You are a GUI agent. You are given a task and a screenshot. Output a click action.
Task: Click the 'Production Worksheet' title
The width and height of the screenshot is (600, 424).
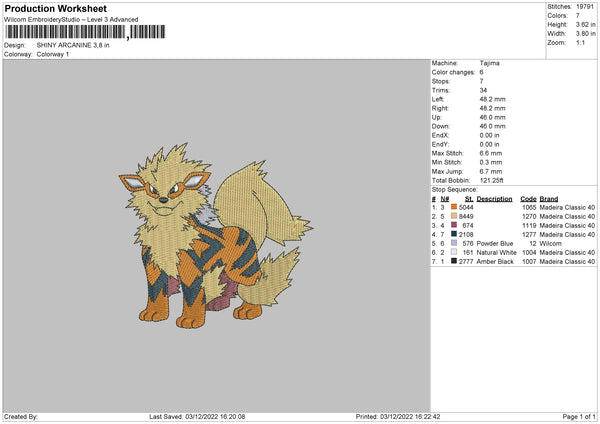55,8
